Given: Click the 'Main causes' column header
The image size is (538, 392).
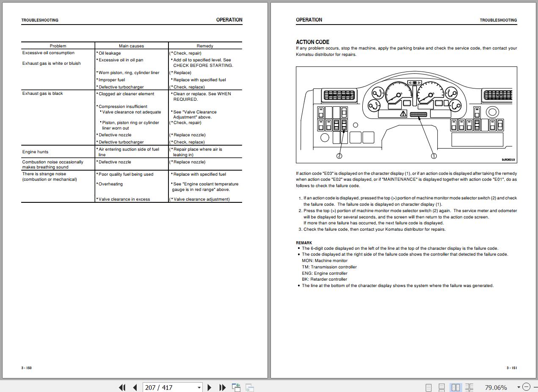Looking at the screenshot, I should coord(131,46).
